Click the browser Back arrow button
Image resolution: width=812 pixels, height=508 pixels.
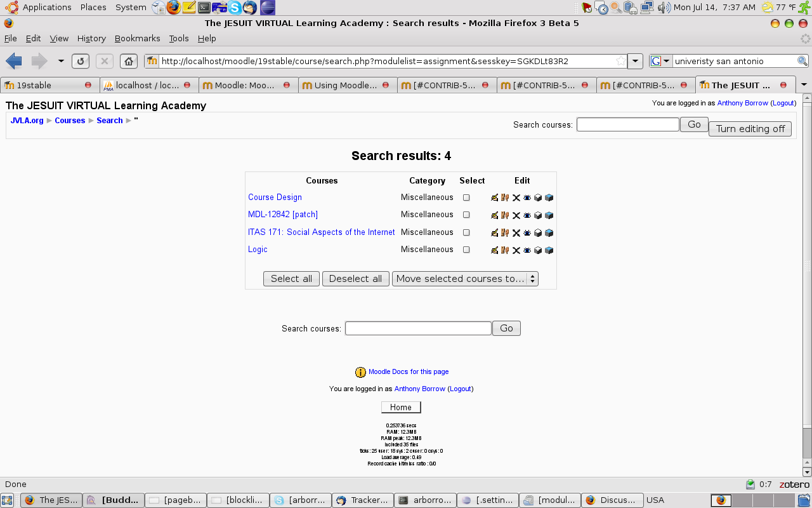pyautogui.click(x=14, y=61)
